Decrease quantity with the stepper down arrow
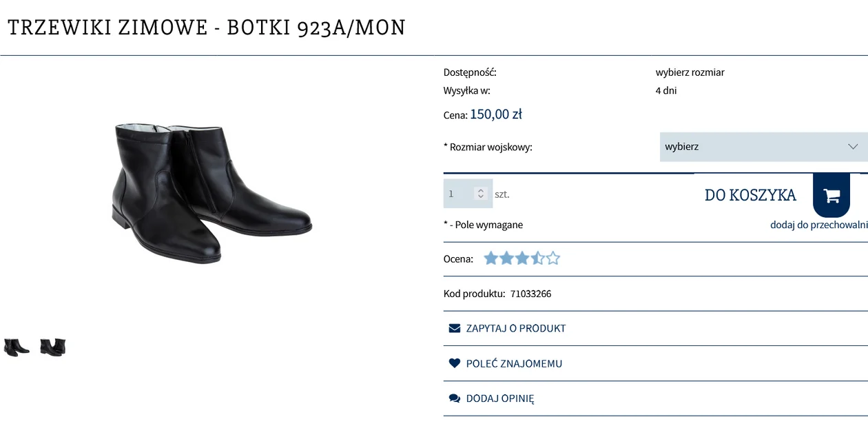868x426 pixels. click(481, 197)
